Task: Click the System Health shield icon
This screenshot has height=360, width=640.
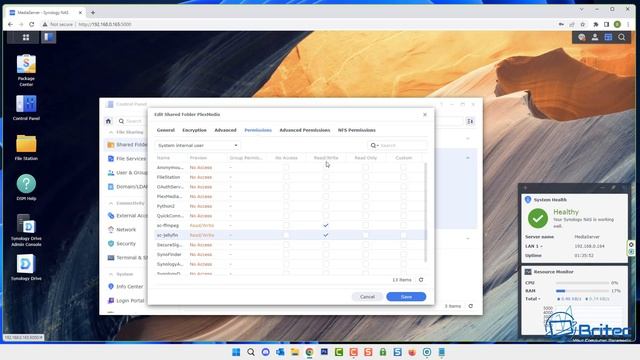Action: tap(528, 200)
